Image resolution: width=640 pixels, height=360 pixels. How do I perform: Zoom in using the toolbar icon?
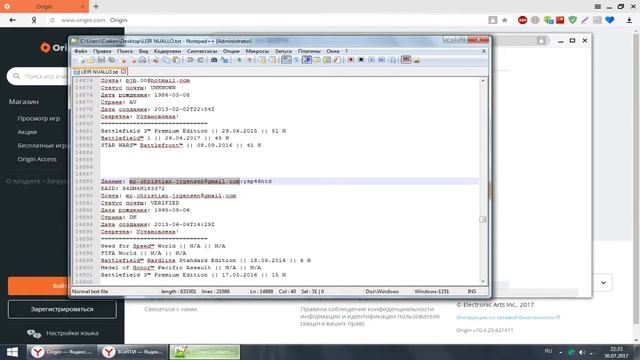(239, 60)
